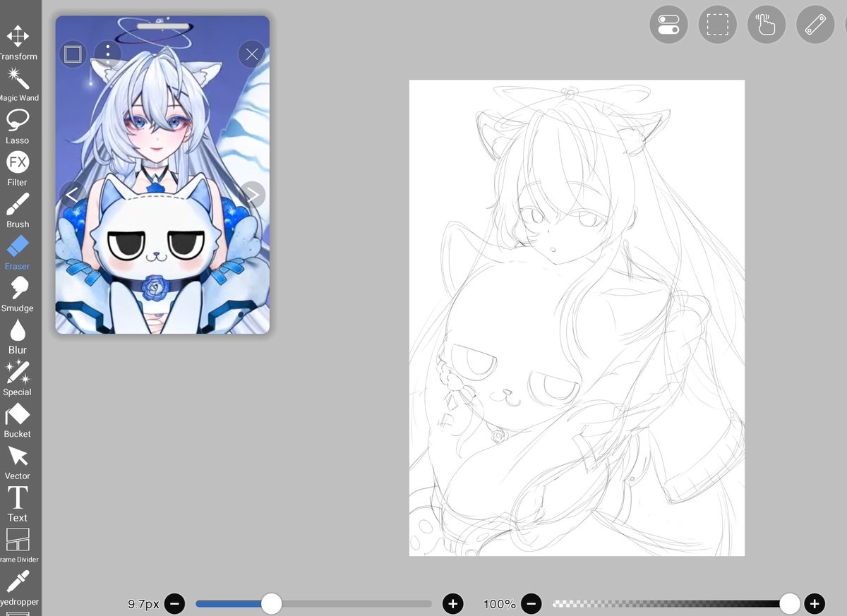Select the Lasso tool
The height and width of the screenshot is (616, 847).
(18, 126)
